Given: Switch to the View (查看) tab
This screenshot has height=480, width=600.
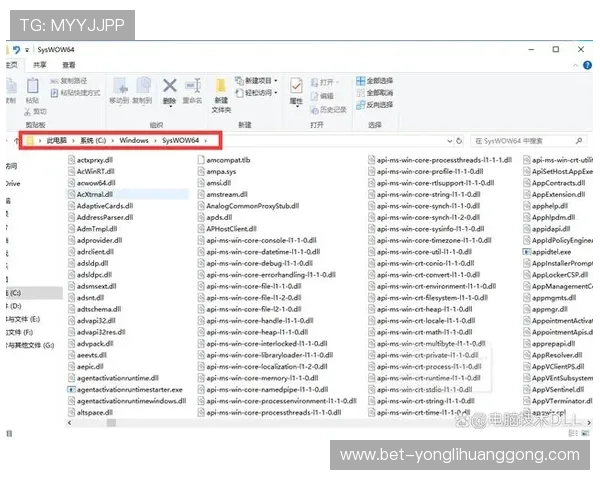Looking at the screenshot, I should [69, 65].
